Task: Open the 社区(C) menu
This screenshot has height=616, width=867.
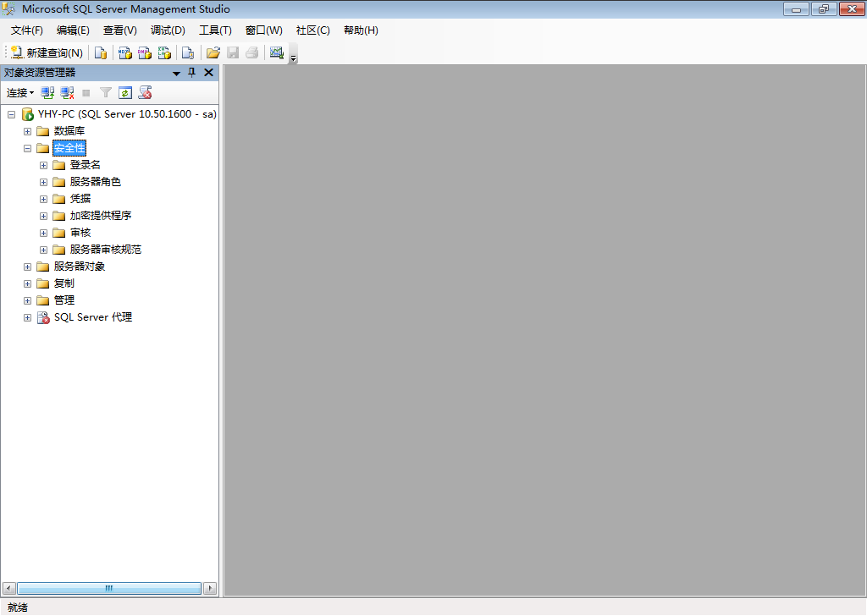Action: coord(313,30)
